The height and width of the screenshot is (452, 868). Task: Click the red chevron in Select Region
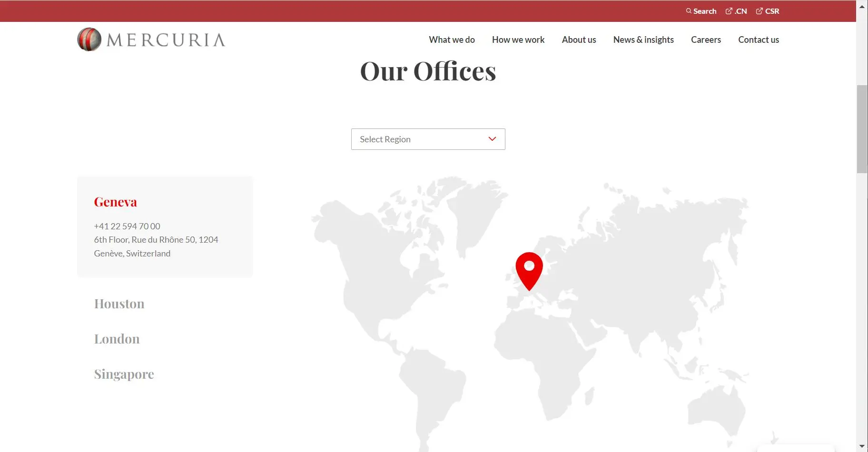point(492,139)
